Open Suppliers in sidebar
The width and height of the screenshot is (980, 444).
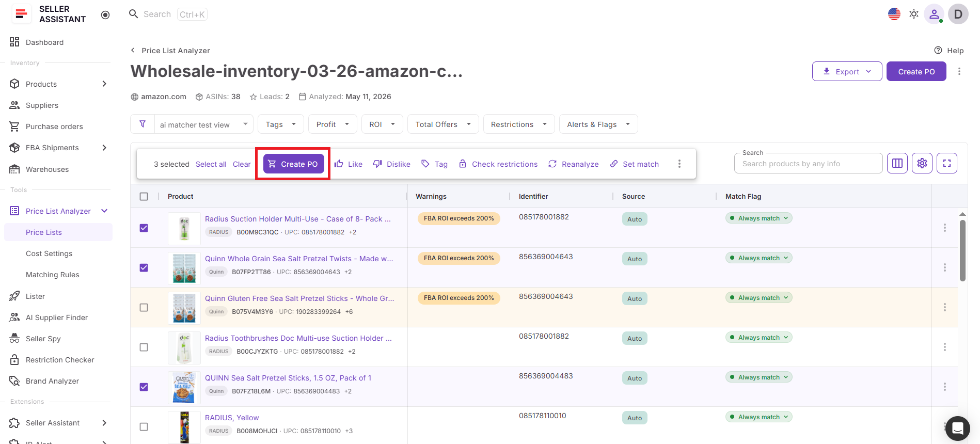[x=42, y=105]
